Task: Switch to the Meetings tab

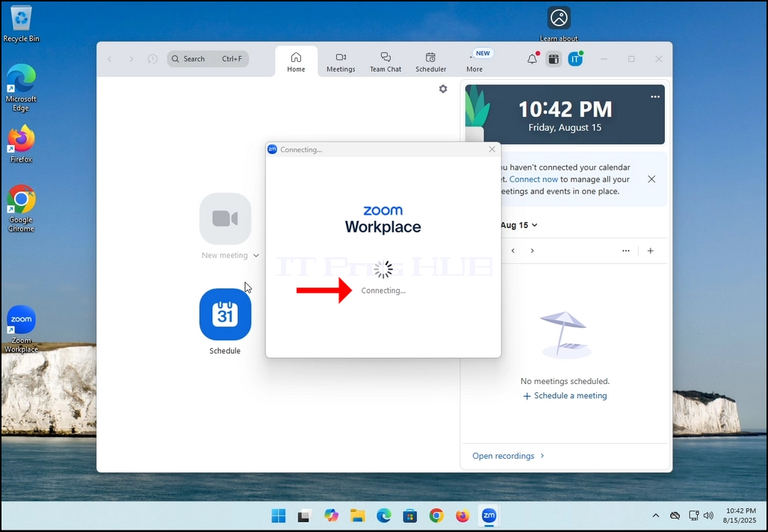Action: pos(341,62)
